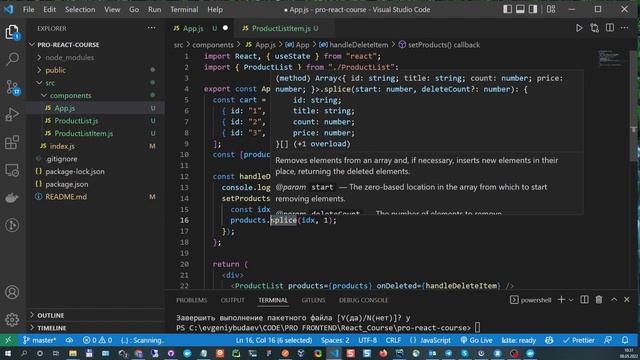Open the Run and Debug view
640x360 pixels.
click(12, 115)
